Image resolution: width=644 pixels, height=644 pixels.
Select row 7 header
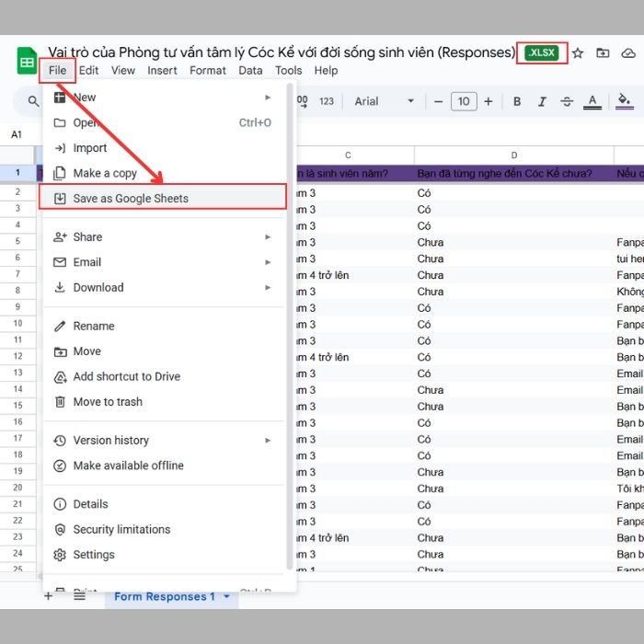click(x=17, y=274)
